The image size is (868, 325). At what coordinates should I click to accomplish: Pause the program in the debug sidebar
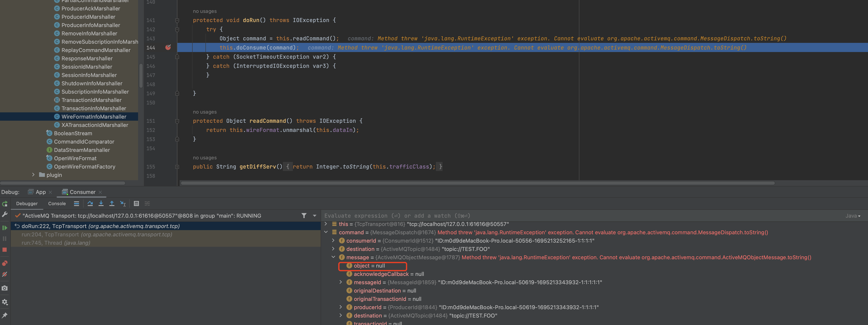point(5,239)
